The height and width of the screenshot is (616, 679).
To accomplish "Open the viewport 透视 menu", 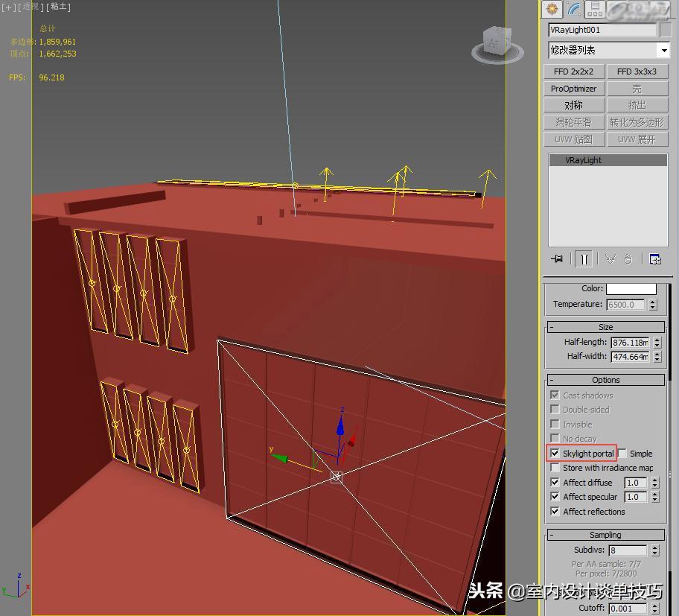I will pos(30,7).
